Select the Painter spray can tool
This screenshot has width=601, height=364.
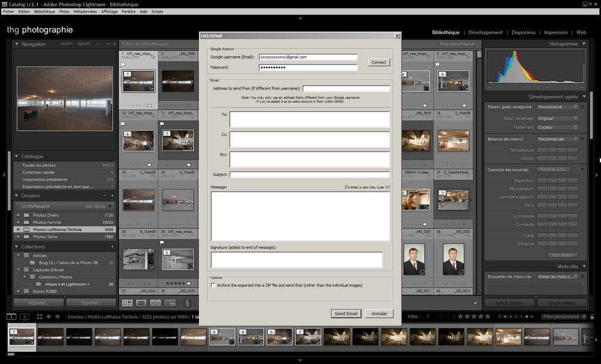187,303
